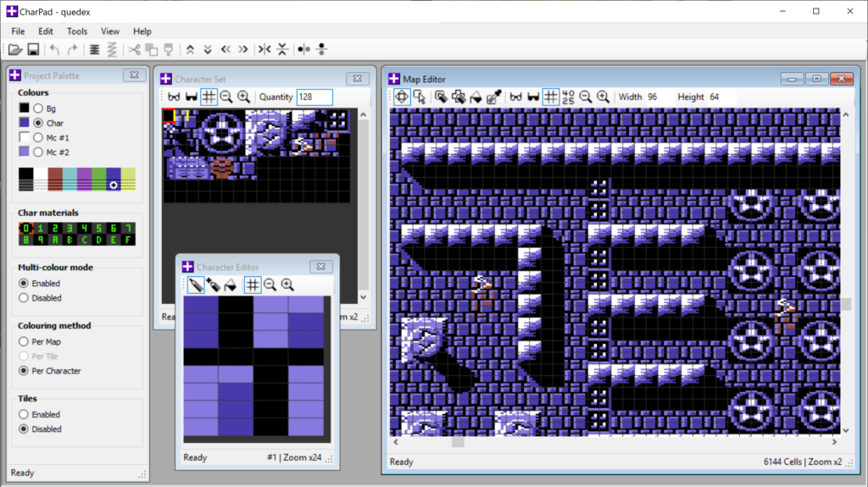The width and height of the screenshot is (868, 487).
Task: Toggle grid in the Character Set window
Action: click(209, 97)
